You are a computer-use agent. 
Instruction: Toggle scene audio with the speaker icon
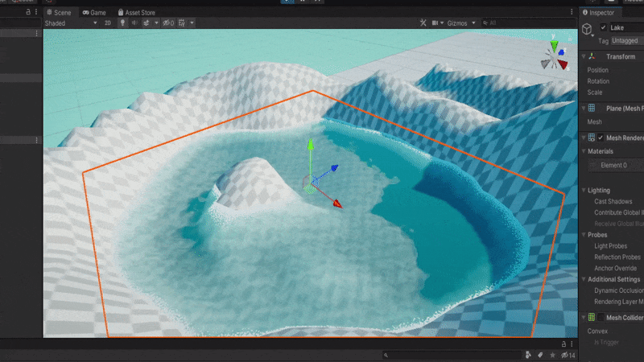pyautogui.click(x=134, y=23)
